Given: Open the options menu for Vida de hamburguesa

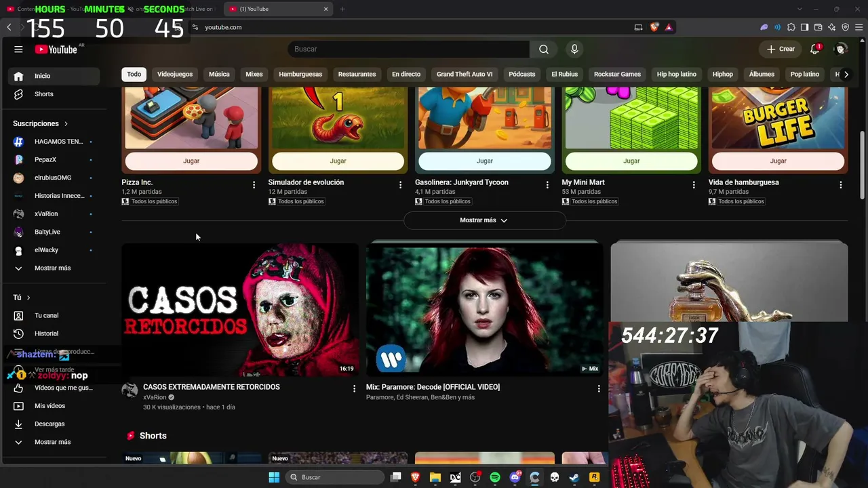Looking at the screenshot, I should 841,184.
